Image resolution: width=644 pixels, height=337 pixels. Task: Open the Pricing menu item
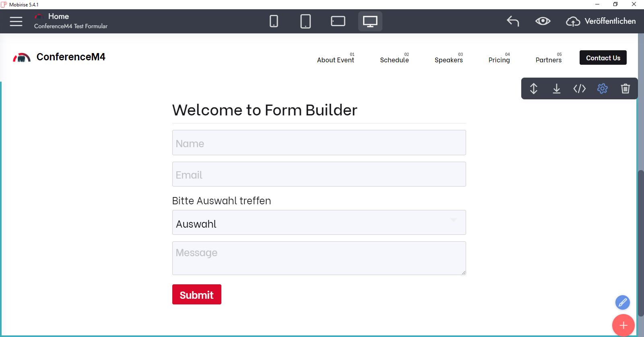[x=499, y=60]
